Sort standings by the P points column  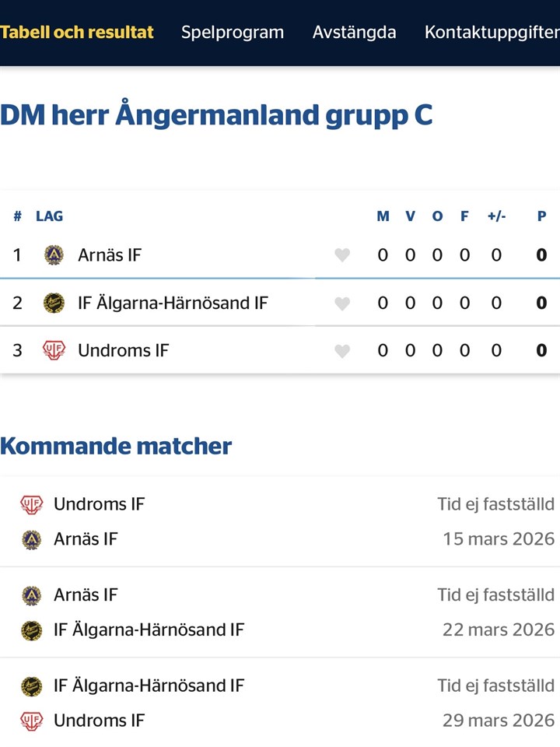click(541, 216)
